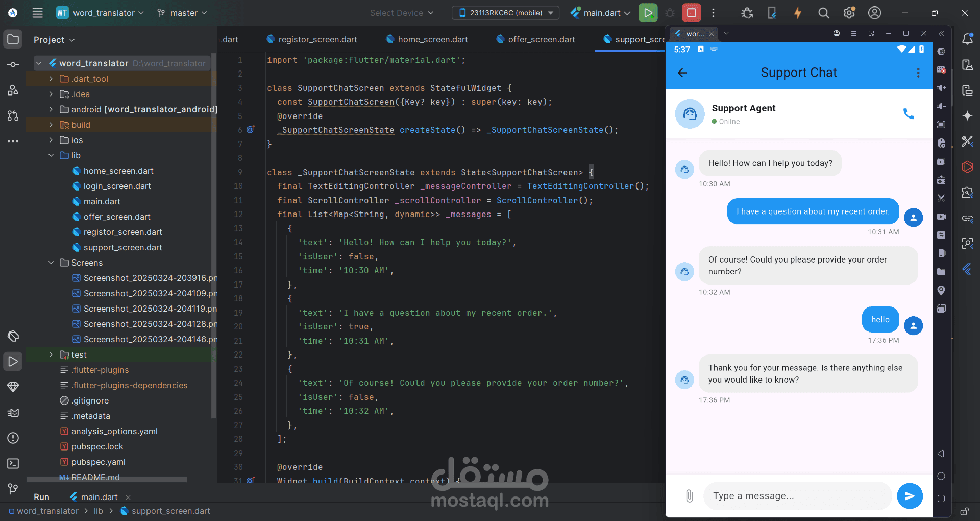The height and width of the screenshot is (521, 980).
Task: Tap the blue send message button
Action: [x=910, y=496]
